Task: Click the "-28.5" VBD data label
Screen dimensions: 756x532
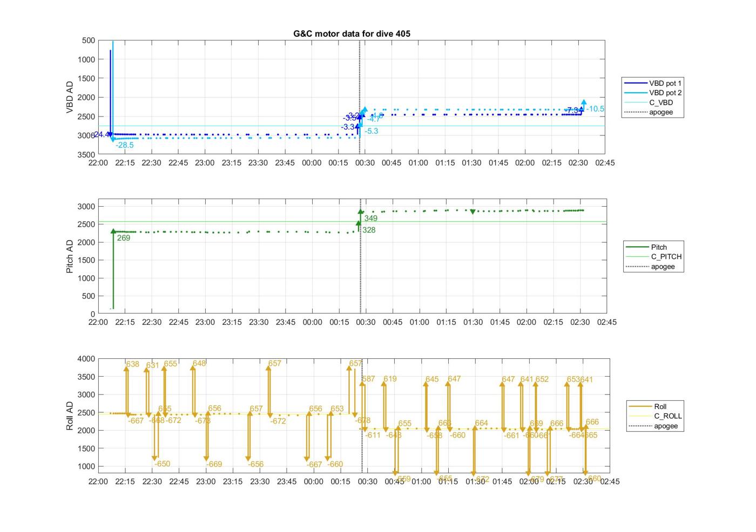Action: pos(125,145)
